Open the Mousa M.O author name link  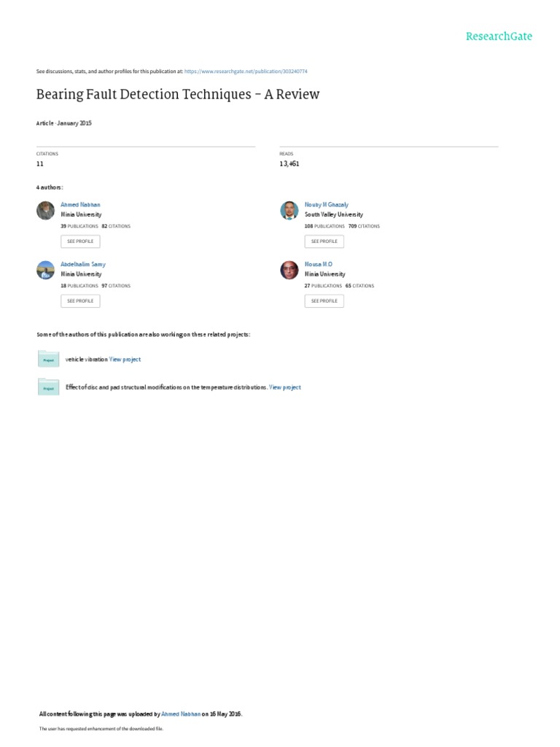319,264
